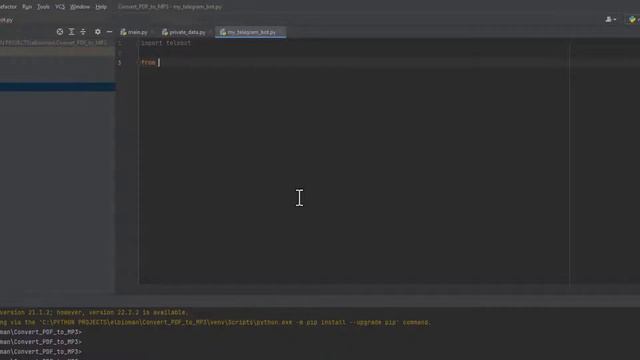Screen dimensions: 640x360
Task: Select the my_telegram_bot.py tab
Action: pyautogui.click(x=250, y=32)
